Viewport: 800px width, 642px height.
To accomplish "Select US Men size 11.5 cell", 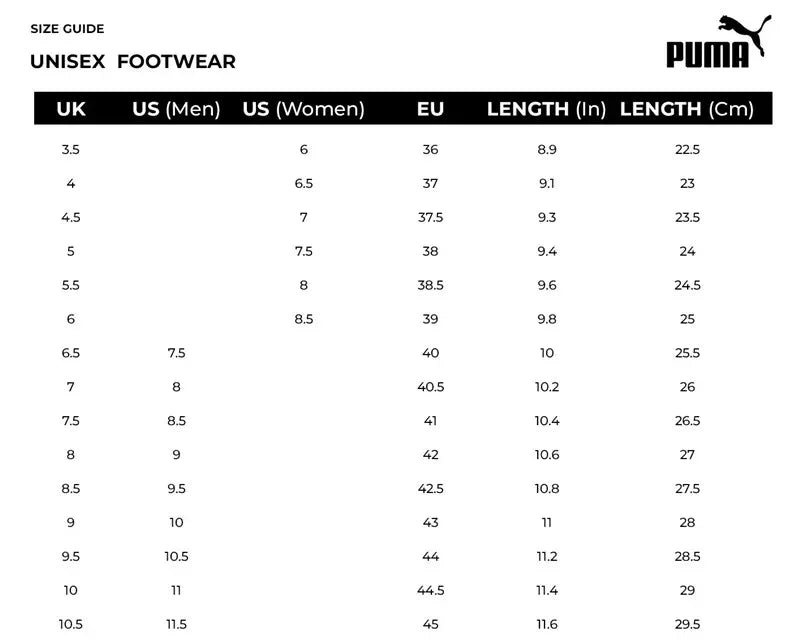I will point(176,624).
